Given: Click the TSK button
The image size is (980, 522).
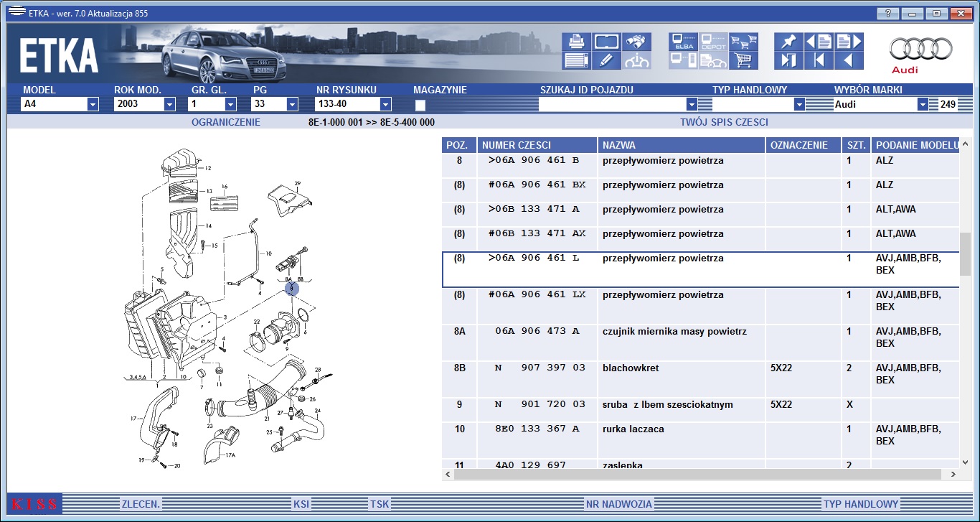Looking at the screenshot, I should click(380, 504).
